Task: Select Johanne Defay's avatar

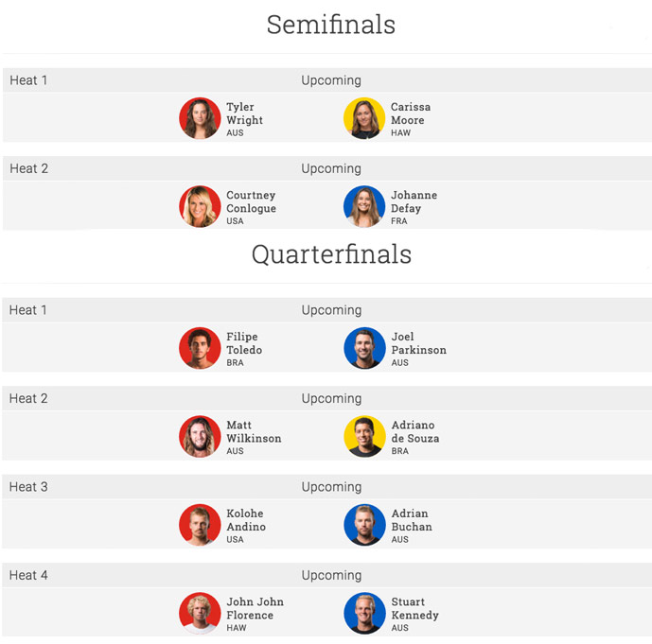Action: pos(364,206)
